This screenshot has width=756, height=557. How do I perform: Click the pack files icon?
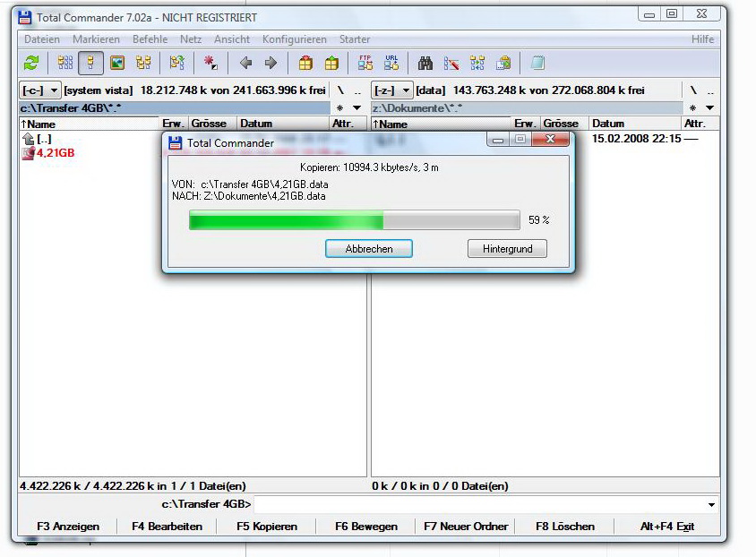coord(305,63)
